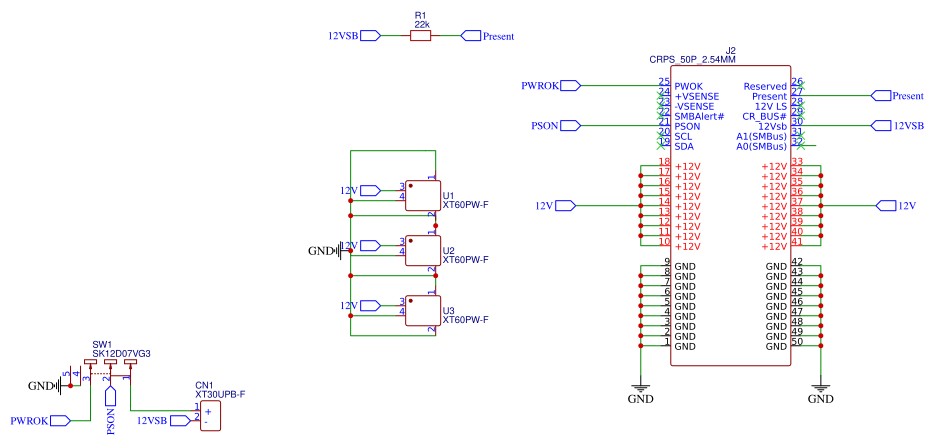Select the CN1 XT30UPB-F connector symbol
Screen dimensions: 935x445
pos(210,415)
